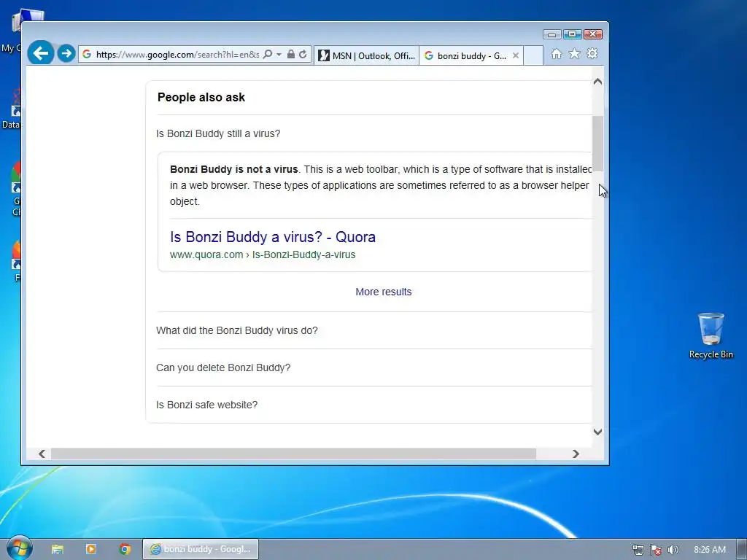Viewport: 747px width, 560px height.
Task: Go forward with the Forward arrow button
Action: pyautogui.click(x=66, y=53)
